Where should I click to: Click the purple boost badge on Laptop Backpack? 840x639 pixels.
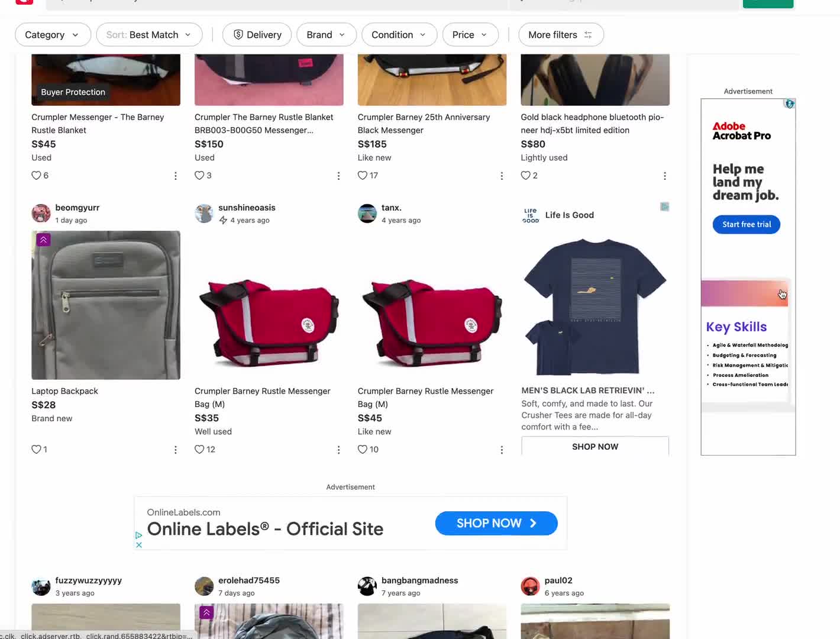tap(43, 240)
